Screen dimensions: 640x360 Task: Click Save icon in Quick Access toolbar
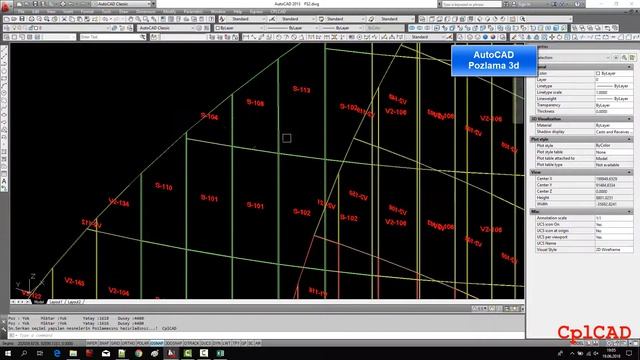tap(36, 4)
